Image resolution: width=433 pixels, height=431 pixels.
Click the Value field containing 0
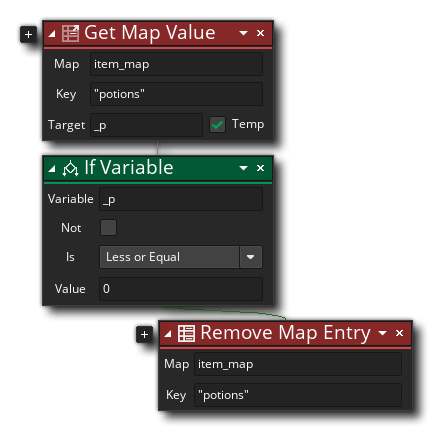[181, 289]
